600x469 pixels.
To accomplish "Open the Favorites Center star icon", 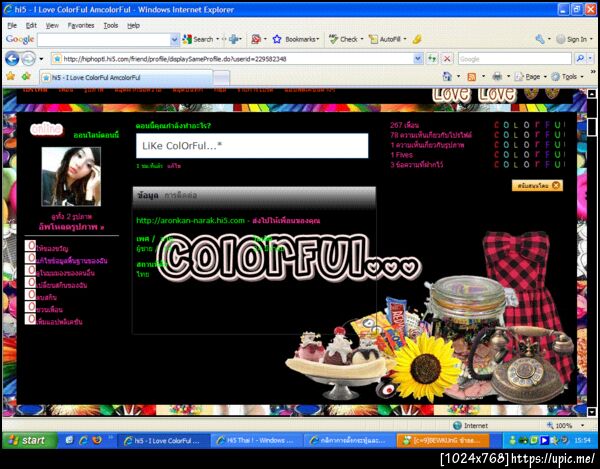I will coord(10,76).
